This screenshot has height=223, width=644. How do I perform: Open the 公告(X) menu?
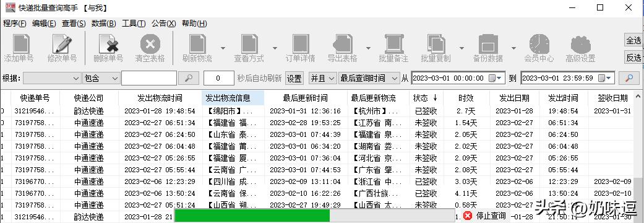click(163, 24)
